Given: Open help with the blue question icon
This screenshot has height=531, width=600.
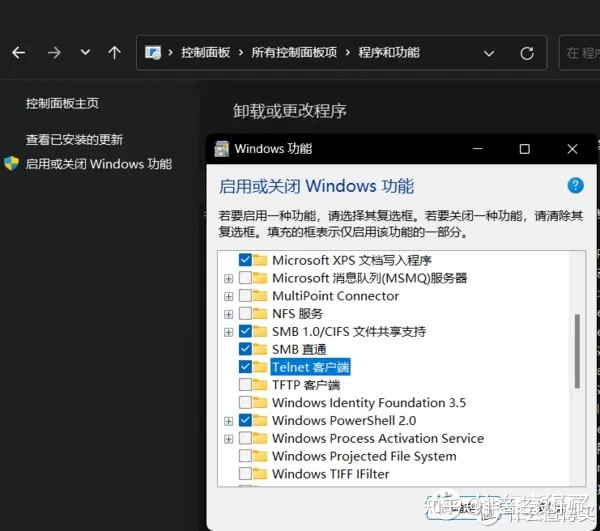Looking at the screenshot, I should (575, 186).
